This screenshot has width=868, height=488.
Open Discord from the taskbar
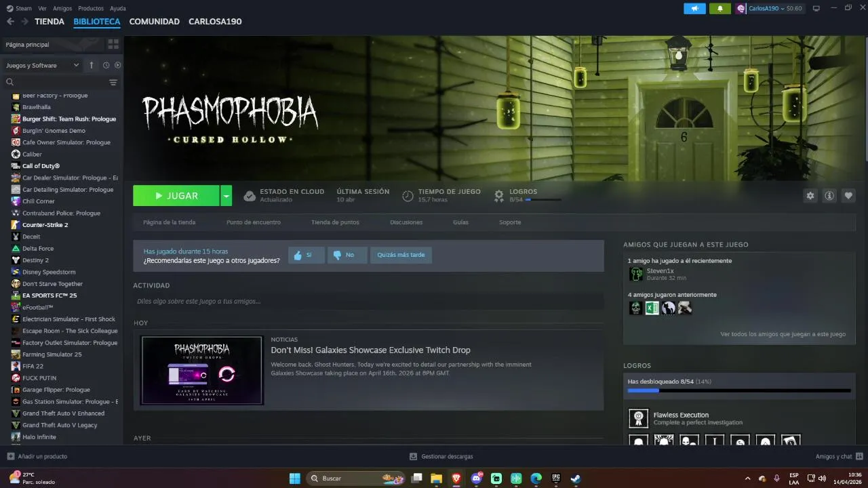pos(476,478)
